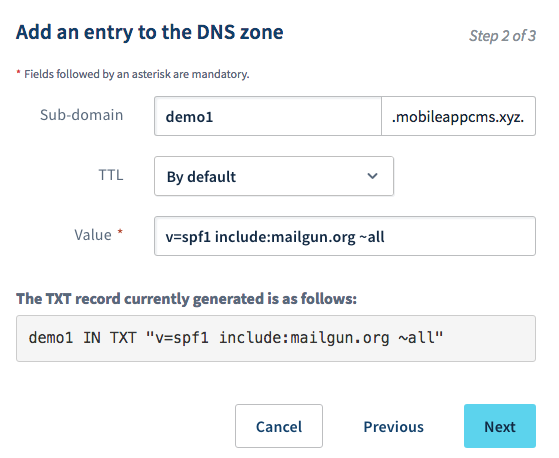
Task: Click the 'Step 2 of 3' indicator
Action: pos(502,36)
